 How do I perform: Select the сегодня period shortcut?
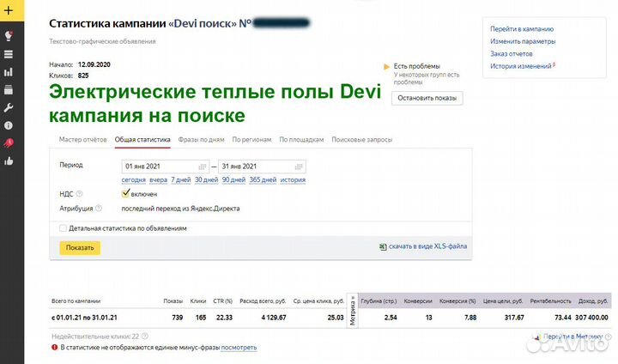[x=133, y=179]
